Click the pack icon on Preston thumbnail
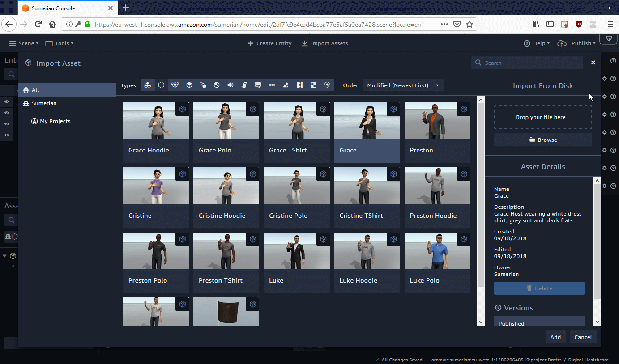Image resolution: width=619 pixels, height=364 pixels. pos(464,109)
